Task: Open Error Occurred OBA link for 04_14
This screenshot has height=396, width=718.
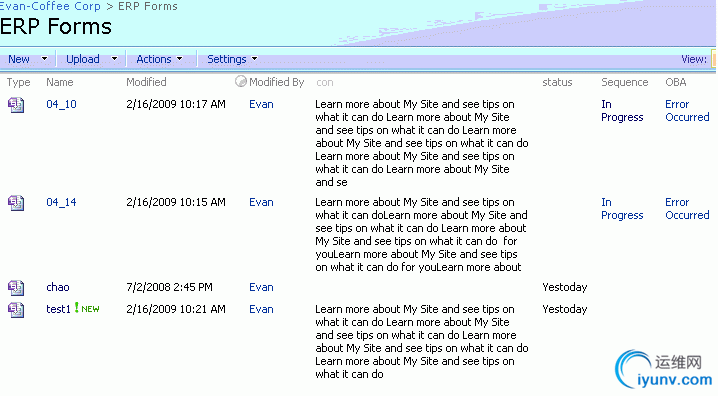Action: click(x=687, y=209)
